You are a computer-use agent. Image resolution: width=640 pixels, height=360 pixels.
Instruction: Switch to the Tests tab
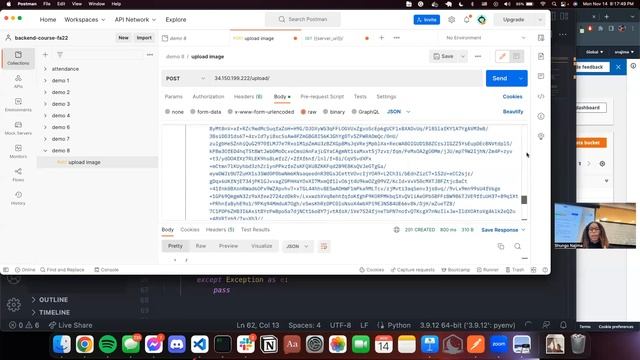pos(360,97)
